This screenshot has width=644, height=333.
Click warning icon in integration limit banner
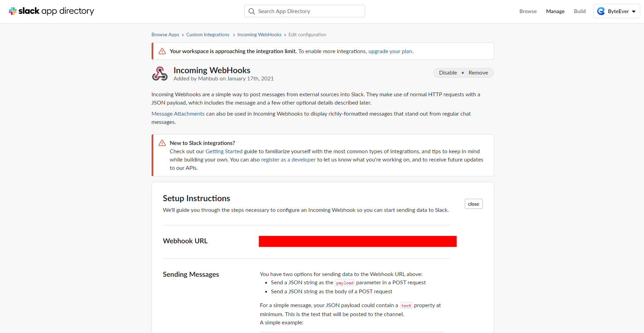click(x=162, y=51)
